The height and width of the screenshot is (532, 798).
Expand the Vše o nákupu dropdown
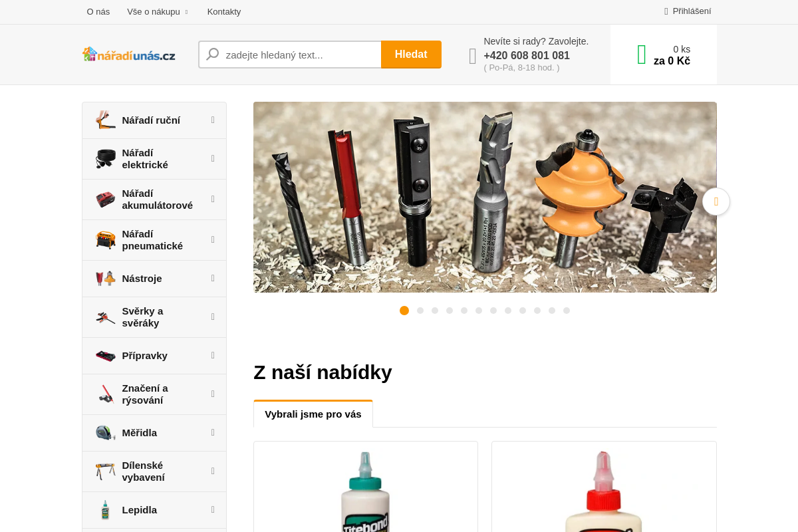point(158,11)
